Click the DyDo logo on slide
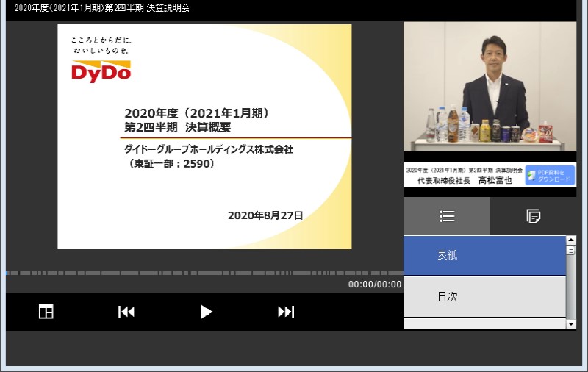Viewport: 588px width, 372px height. coord(101,71)
